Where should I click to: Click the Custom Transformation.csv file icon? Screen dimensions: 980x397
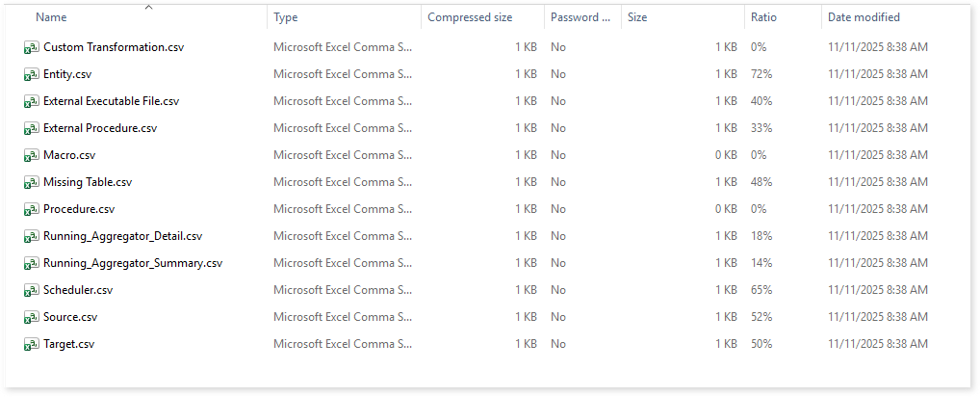coord(31,47)
